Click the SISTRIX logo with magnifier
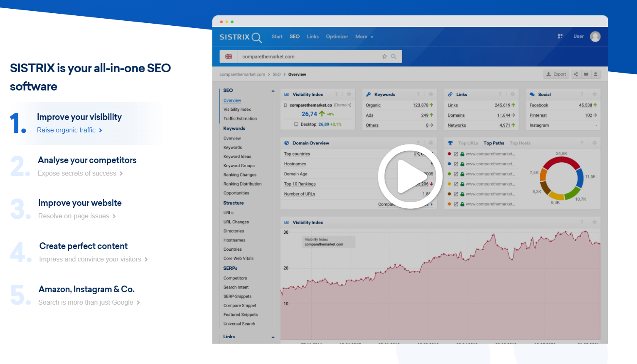Screen dimensions: 637x364 coord(241,37)
